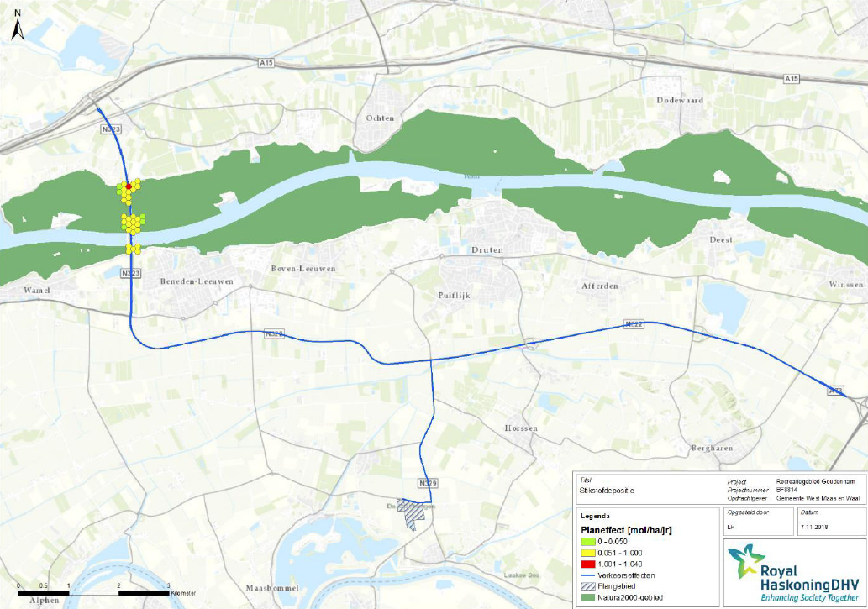Screen dimensions: 868x609
Task: Click the Winssen town label
Action: [x=846, y=285]
